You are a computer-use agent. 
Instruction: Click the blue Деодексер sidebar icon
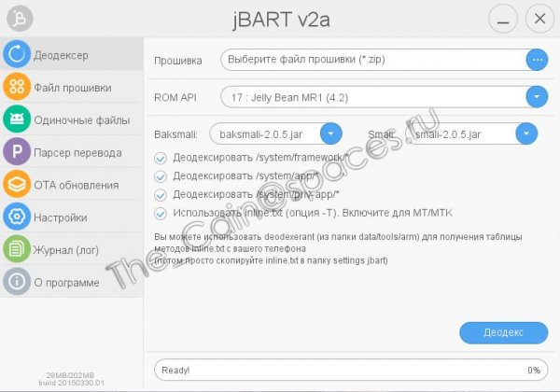pos(17,54)
